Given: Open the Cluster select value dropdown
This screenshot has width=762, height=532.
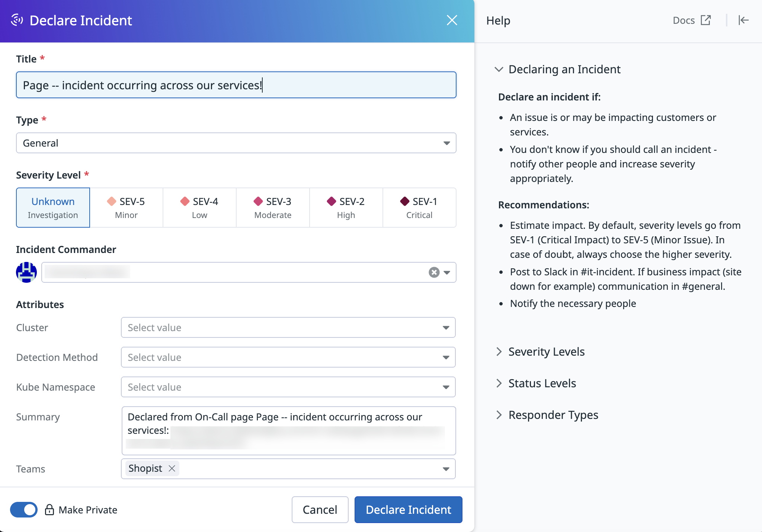Looking at the screenshot, I should click(288, 327).
